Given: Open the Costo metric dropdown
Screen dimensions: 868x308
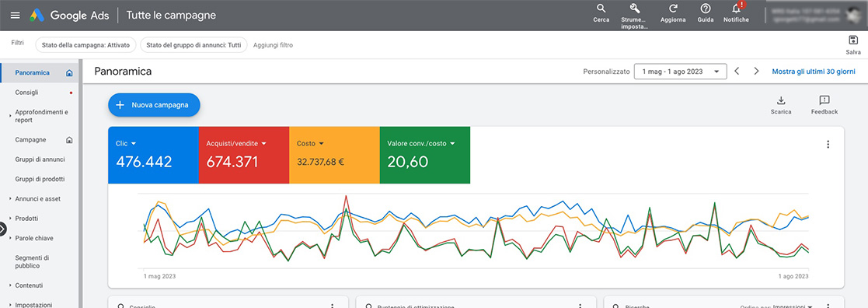Looking at the screenshot, I should (x=321, y=143).
